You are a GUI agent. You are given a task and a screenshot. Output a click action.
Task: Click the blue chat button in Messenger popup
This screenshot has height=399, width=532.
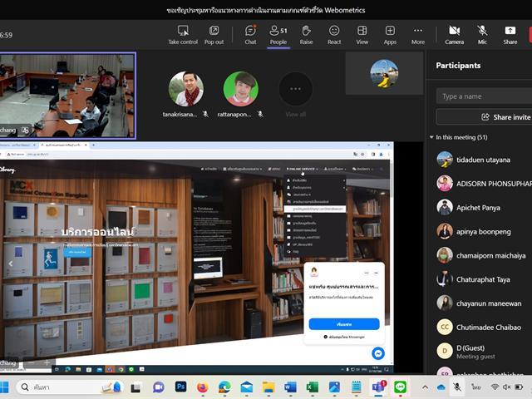tap(344, 324)
